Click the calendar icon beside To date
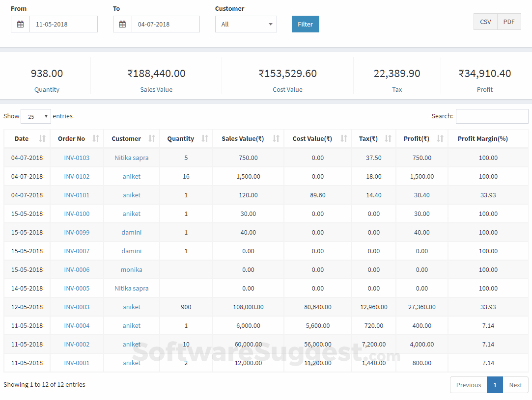 point(122,24)
